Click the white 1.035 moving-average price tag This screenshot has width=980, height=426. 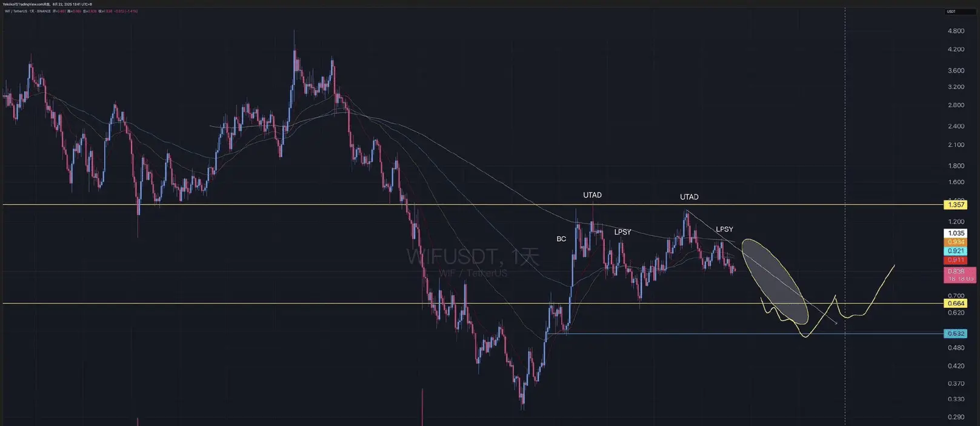click(956, 233)
